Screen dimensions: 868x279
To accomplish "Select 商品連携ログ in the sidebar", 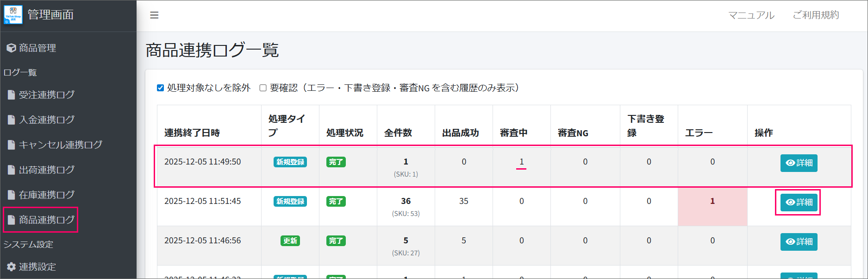I will tap(46, 220).
